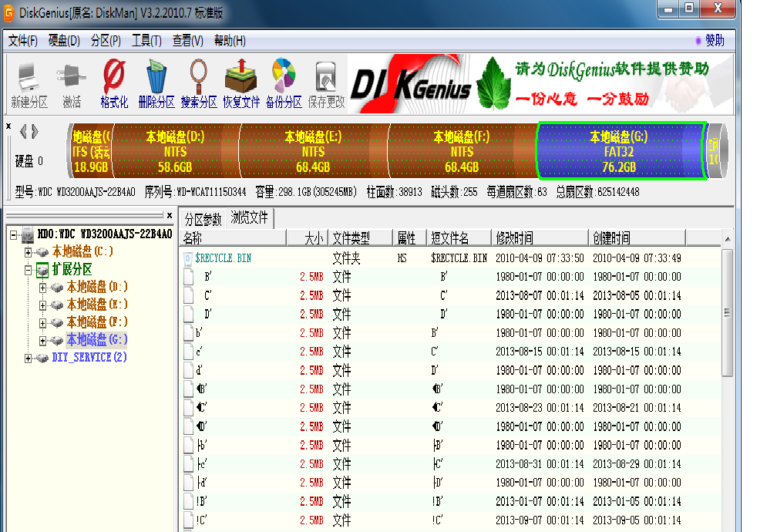Open the 备份分区 backup tool
Image resolution: width=777 pixels, height=532 pixels.
coord(284,83)
